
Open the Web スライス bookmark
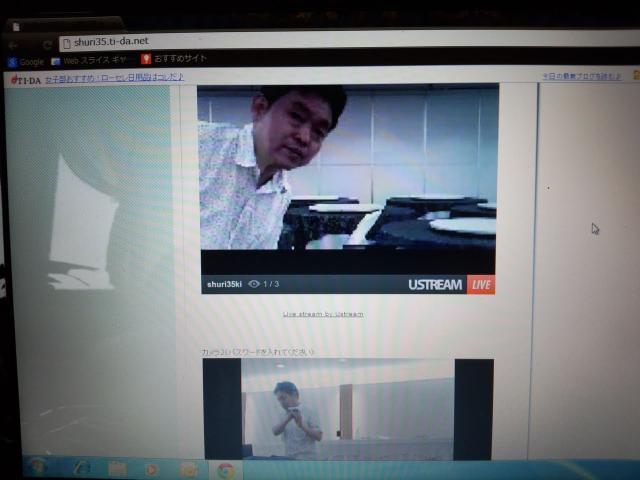89,61
